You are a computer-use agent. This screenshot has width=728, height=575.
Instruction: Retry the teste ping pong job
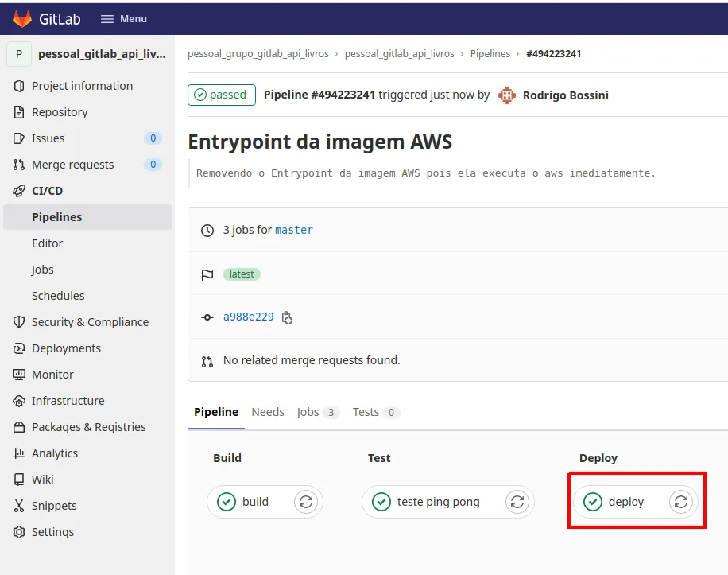coord(517,502)
